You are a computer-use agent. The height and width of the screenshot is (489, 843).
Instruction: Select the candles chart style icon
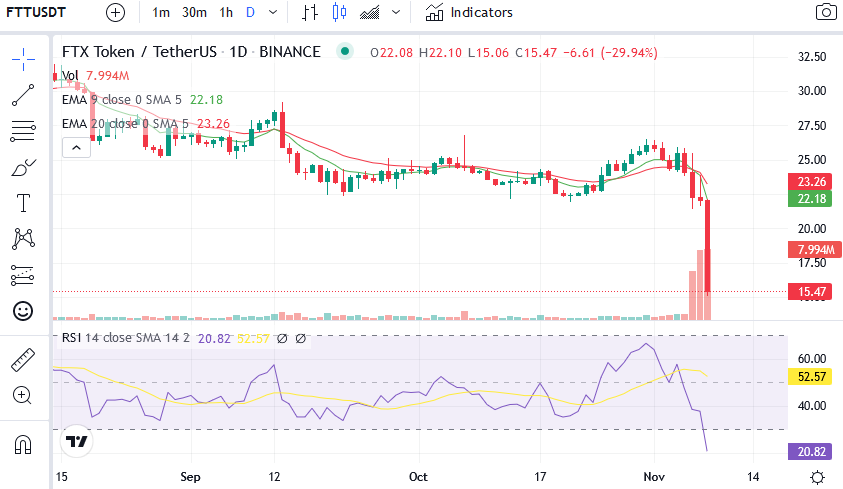click(339, 12)
